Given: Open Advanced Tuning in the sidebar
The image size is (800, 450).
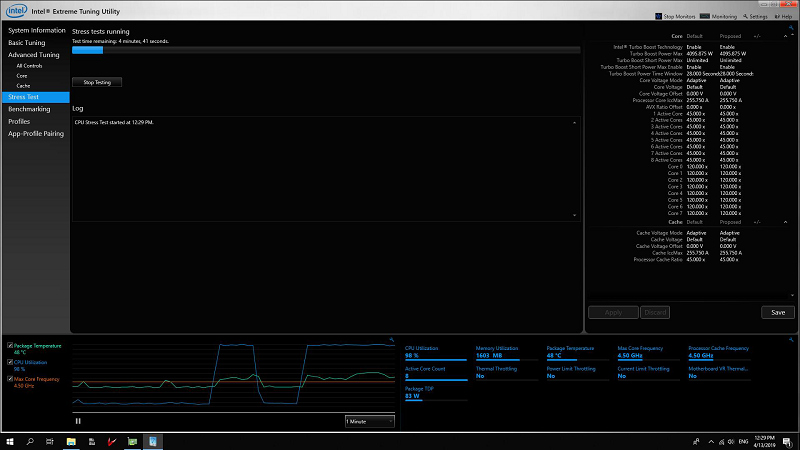Looking at the screenshot, I should pyautogui.click(x=34, y=55).
